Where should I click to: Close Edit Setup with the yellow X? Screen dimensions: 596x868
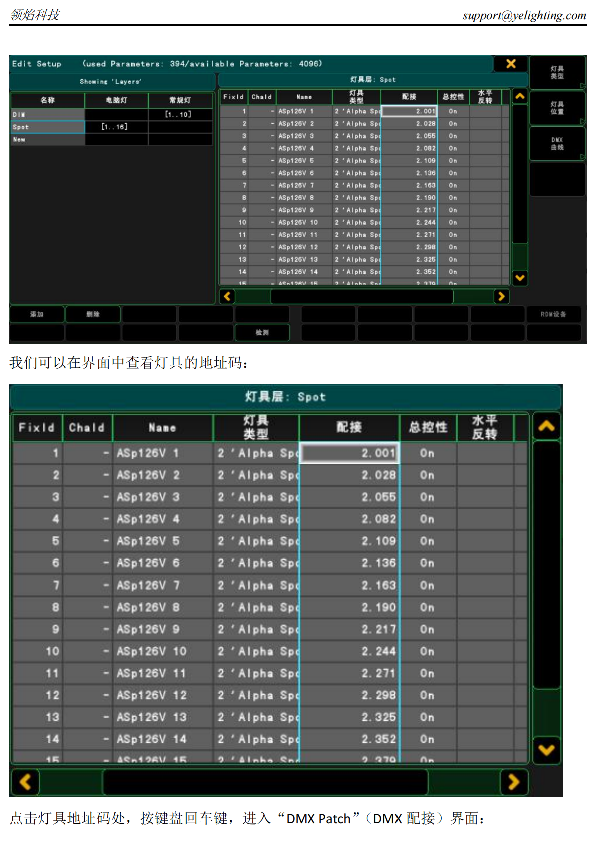click(x=511, y=64)
